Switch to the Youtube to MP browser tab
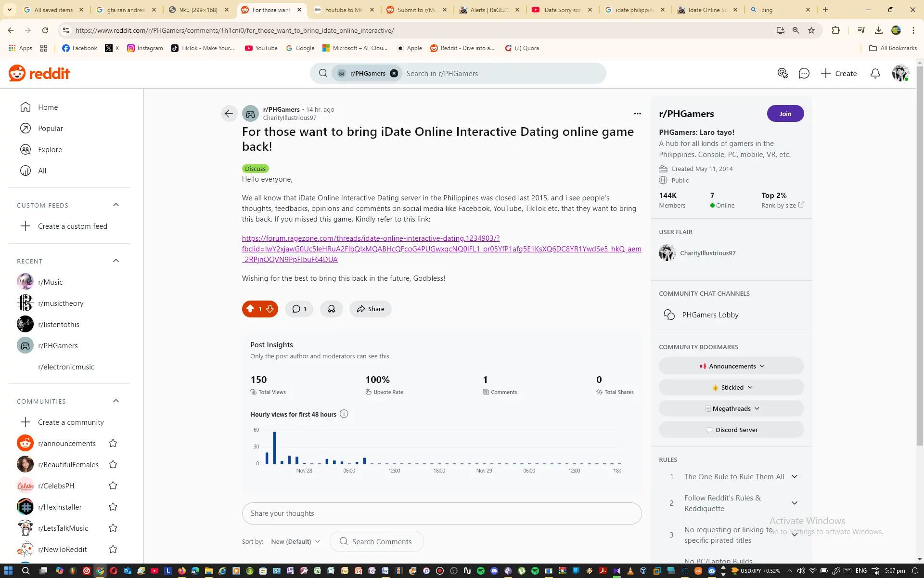The width and height of the screenshot is (924, 578). coord(344,10)
